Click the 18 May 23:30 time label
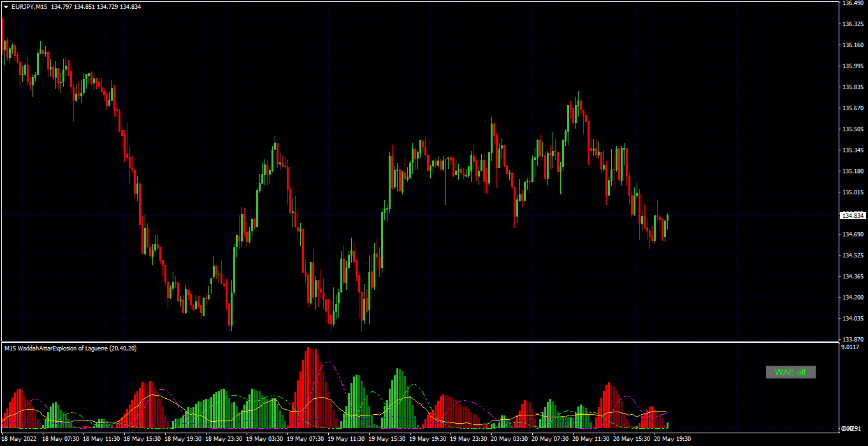 (224, 439)
